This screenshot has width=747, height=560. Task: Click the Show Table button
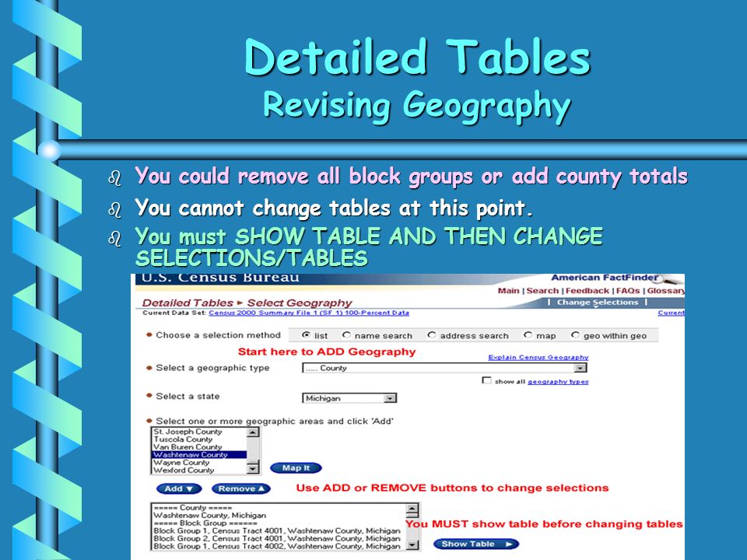coord(476,544)
